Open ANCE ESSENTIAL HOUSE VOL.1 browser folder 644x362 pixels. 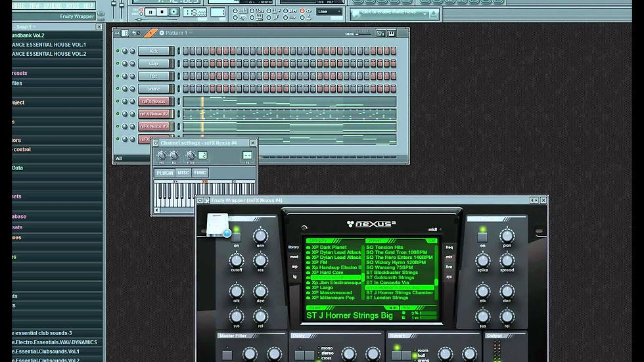[49, 45]
